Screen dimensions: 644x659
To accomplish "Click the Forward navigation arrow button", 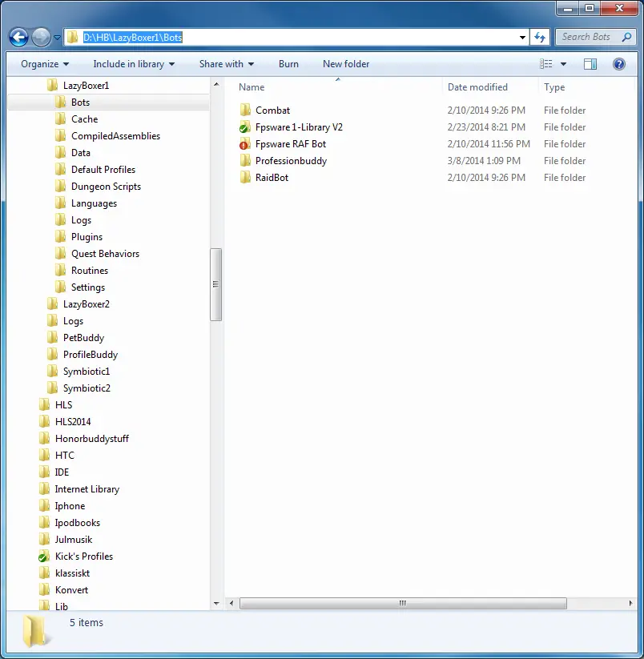I will click(x=41, y=37).
